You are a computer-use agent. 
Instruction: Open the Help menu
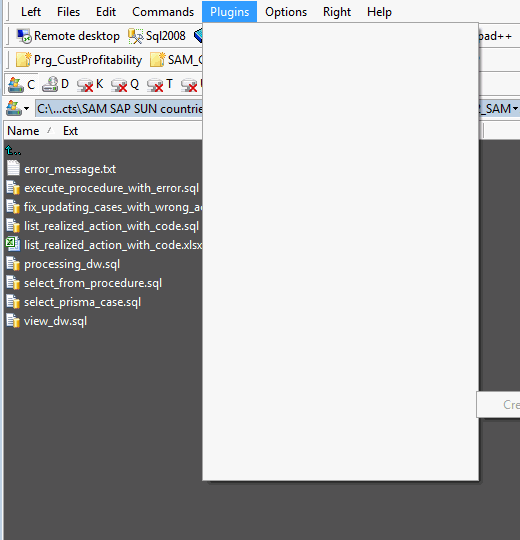coord(379,12)
